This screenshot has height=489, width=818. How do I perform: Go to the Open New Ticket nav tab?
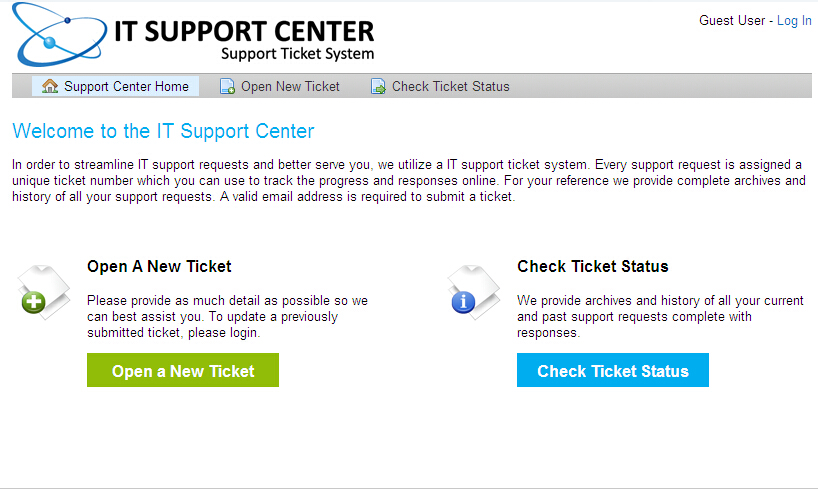(x=290, y=87)
